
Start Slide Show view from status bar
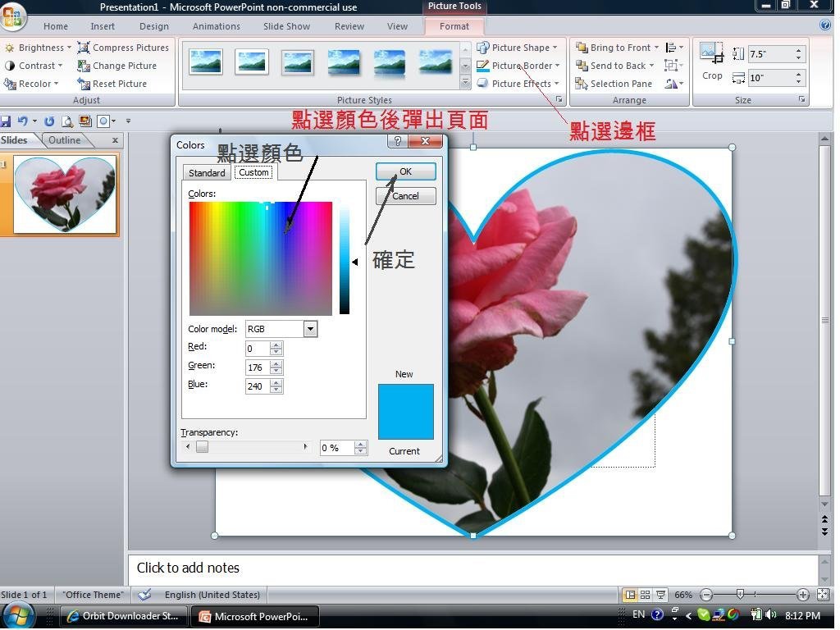coord(660,595)
